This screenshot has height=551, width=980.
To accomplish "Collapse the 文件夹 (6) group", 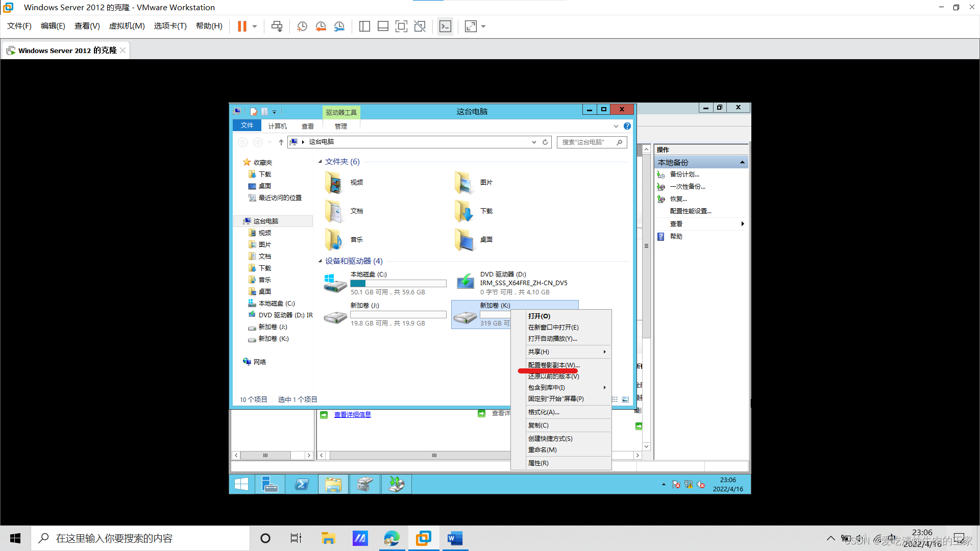I will pyautogui.click(x=320, y=162).
